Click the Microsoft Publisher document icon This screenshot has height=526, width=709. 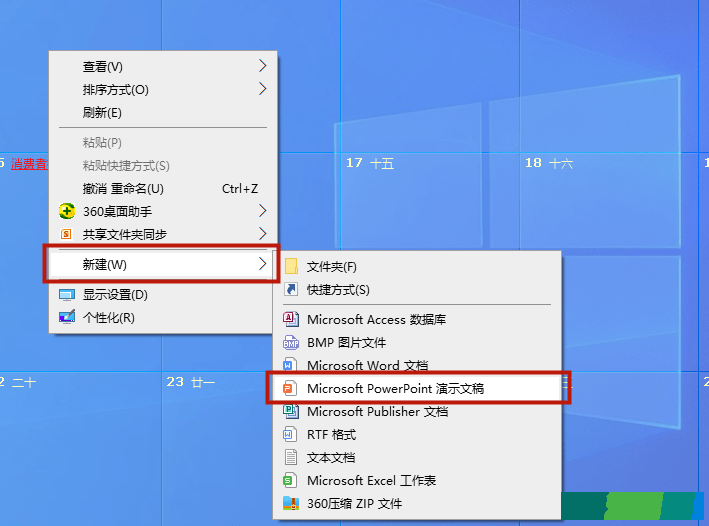coord(291,411)
